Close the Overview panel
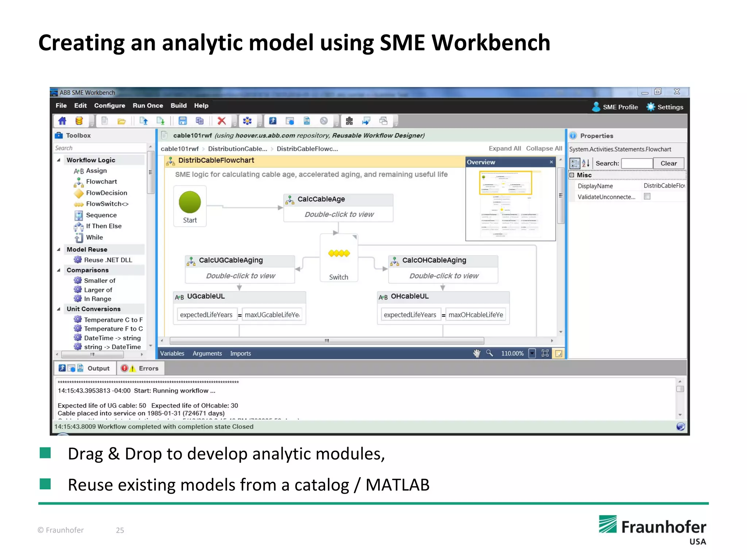This screenshot has height=560, width=747. coord(551,162)
